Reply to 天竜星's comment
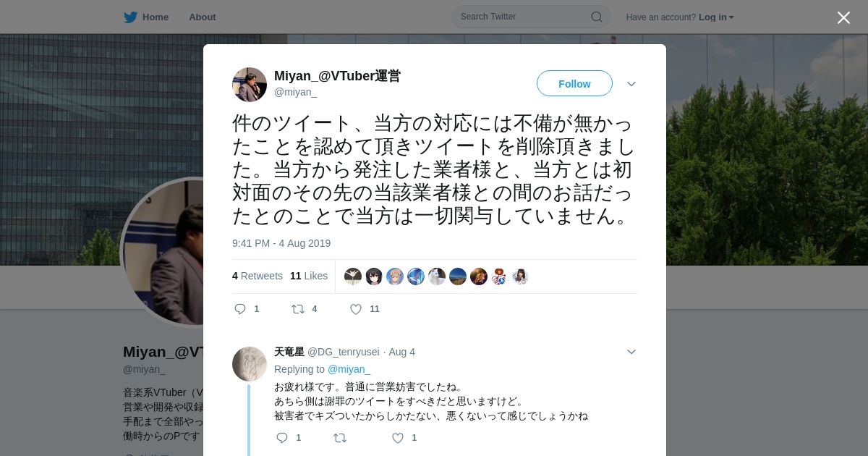868x456 pixels. pos(282,438)
